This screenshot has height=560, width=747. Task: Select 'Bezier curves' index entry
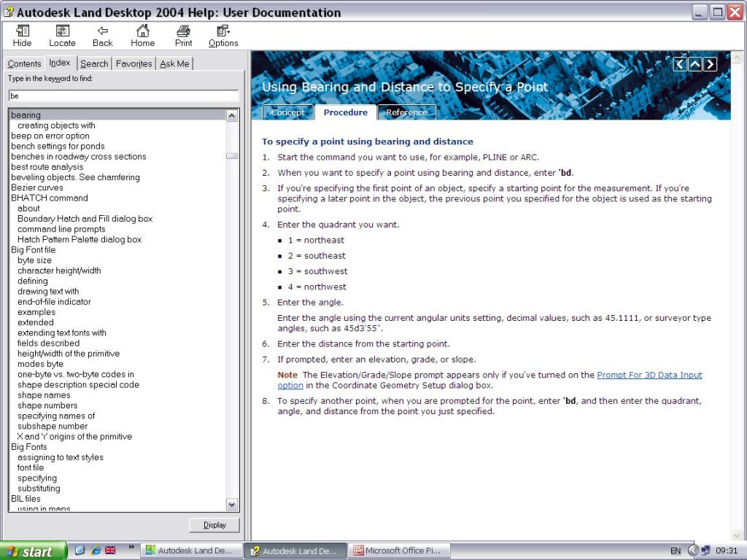coord(36,187)
